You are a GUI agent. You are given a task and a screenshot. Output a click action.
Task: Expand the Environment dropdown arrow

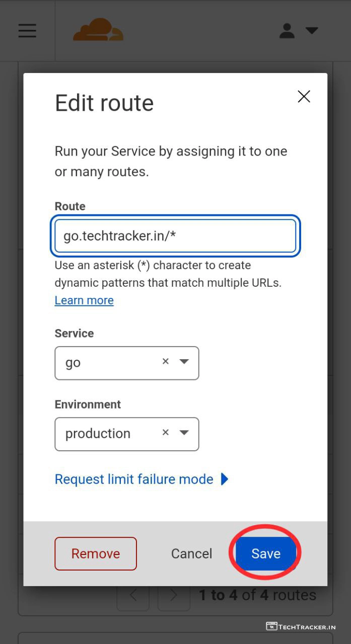184,432
